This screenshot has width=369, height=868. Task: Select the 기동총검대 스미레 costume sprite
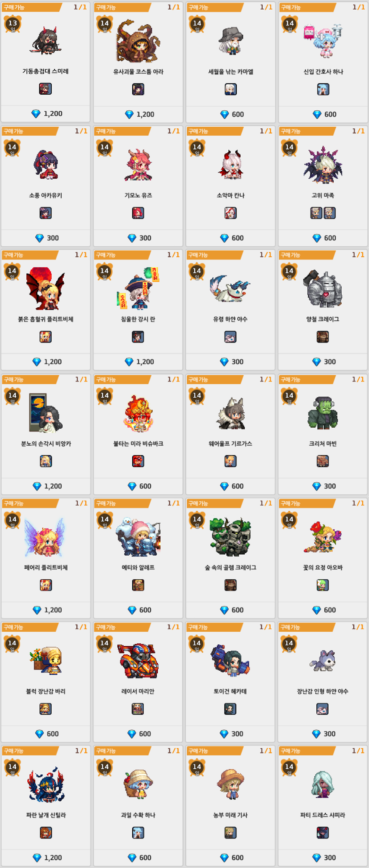point(46,41)
